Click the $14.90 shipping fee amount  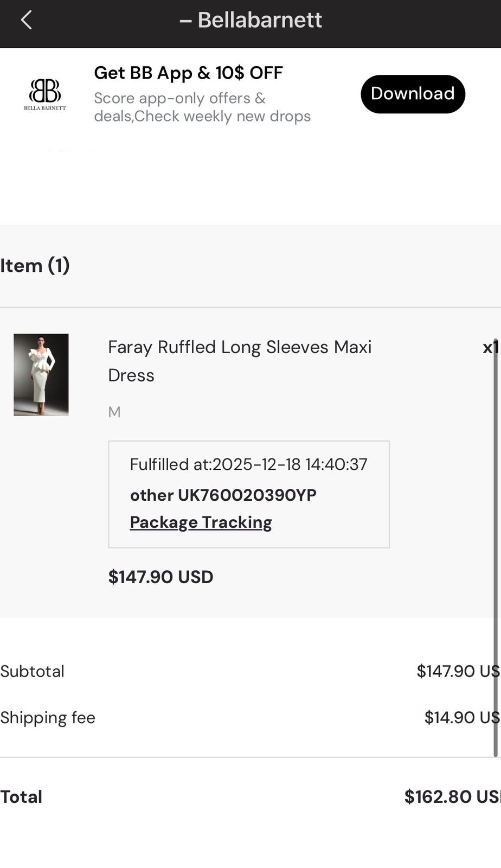point(461,718)
